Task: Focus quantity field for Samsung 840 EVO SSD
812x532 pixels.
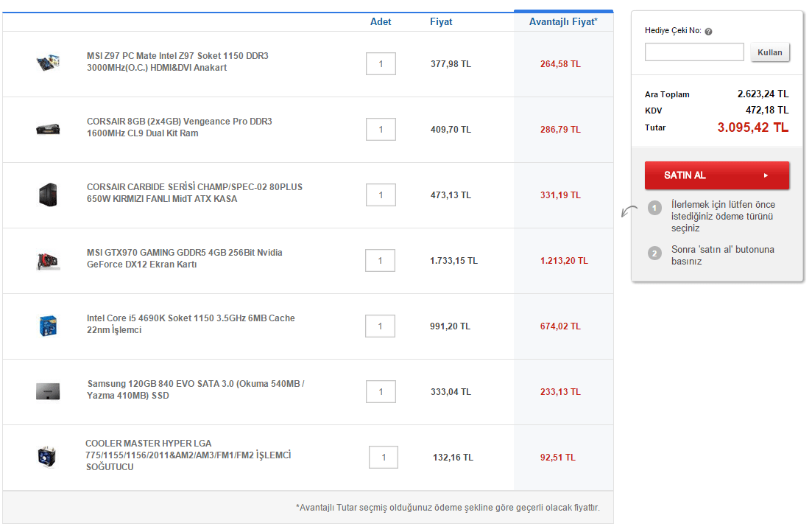Action: (381, 391)
